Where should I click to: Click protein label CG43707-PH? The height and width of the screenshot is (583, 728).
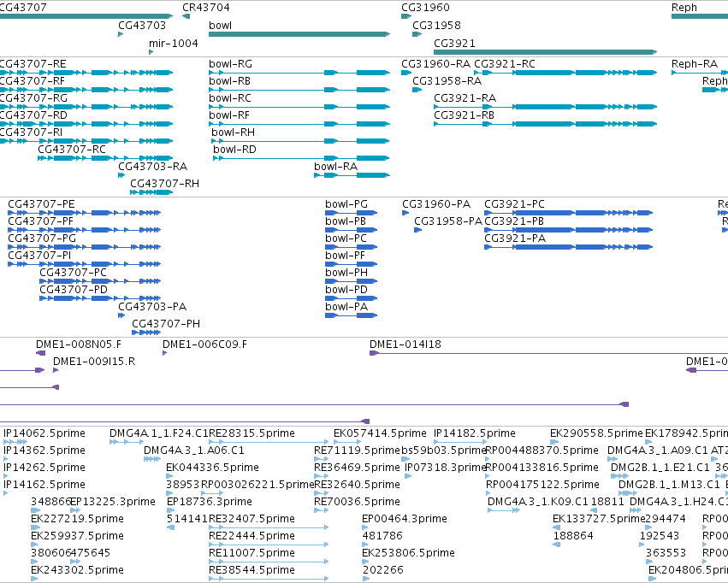click(x=166, y=324)
